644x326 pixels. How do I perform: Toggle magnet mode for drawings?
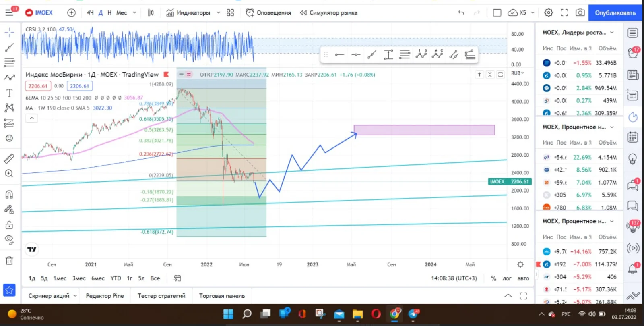coord(9,194)
